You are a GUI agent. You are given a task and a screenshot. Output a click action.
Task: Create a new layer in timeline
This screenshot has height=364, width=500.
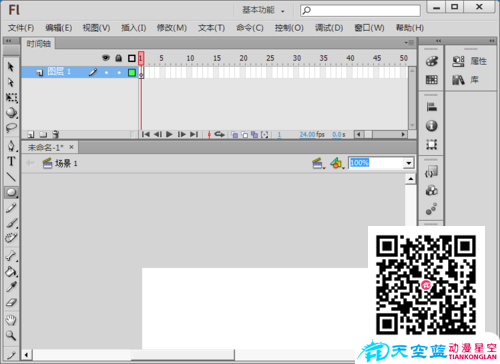click(31, 134)
